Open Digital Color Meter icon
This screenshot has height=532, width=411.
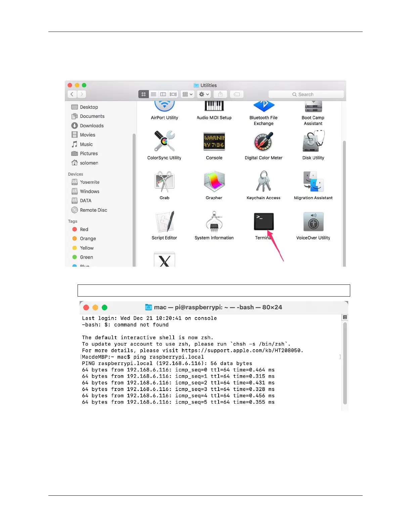(x=264, y=141)
